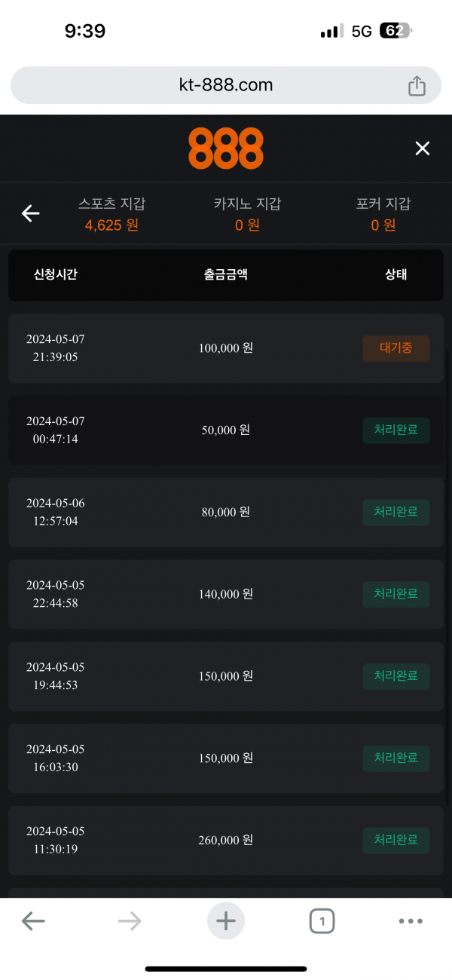The image size is (452, 980).
Task: Click the 신청시간 column header
Action: [56, 274]
